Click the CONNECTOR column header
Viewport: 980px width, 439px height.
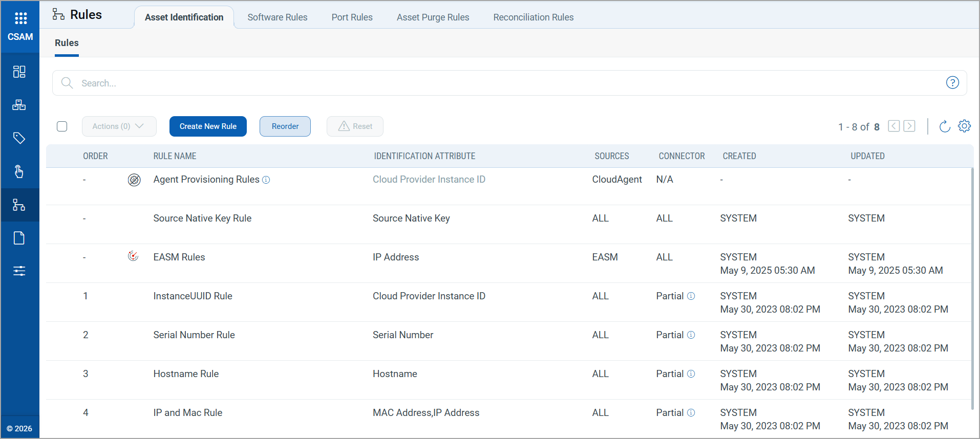click(681, 156)
